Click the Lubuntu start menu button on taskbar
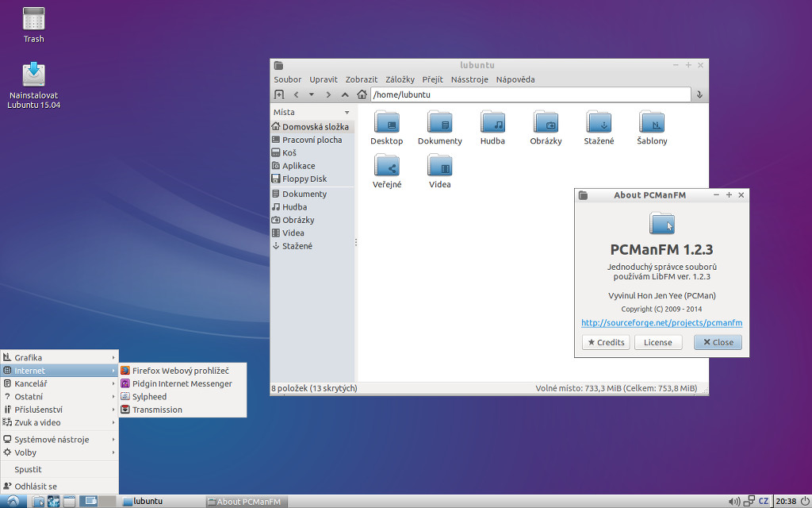Screen dimensions: 812x508 [13, 502]
